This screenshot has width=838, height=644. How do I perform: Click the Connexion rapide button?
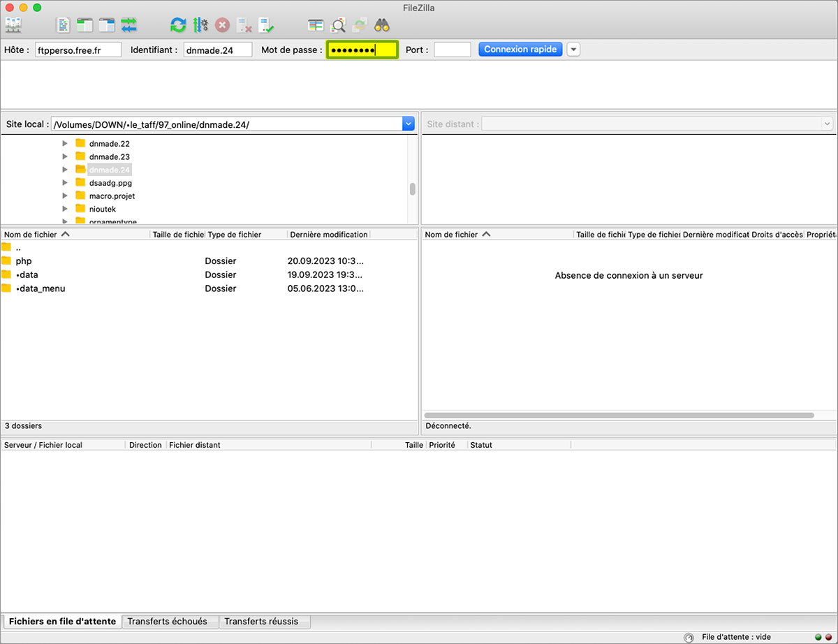coord(520,50)
